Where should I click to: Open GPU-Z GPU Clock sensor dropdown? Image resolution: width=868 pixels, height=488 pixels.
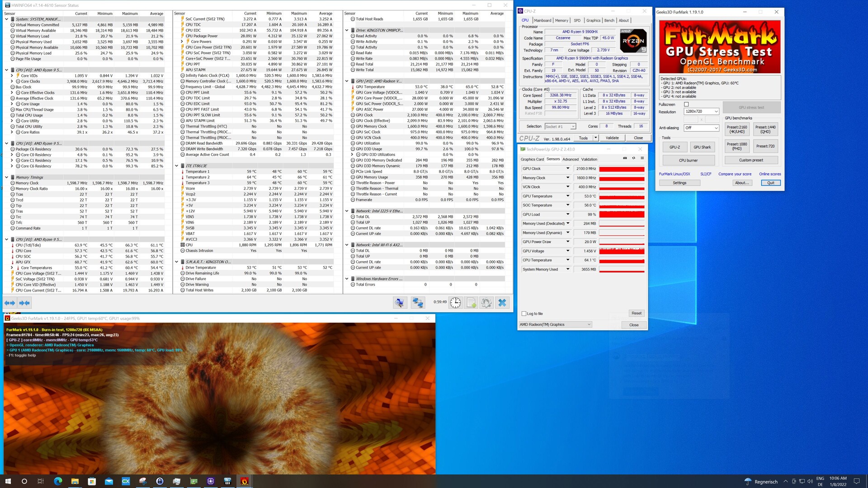[568, 169]
